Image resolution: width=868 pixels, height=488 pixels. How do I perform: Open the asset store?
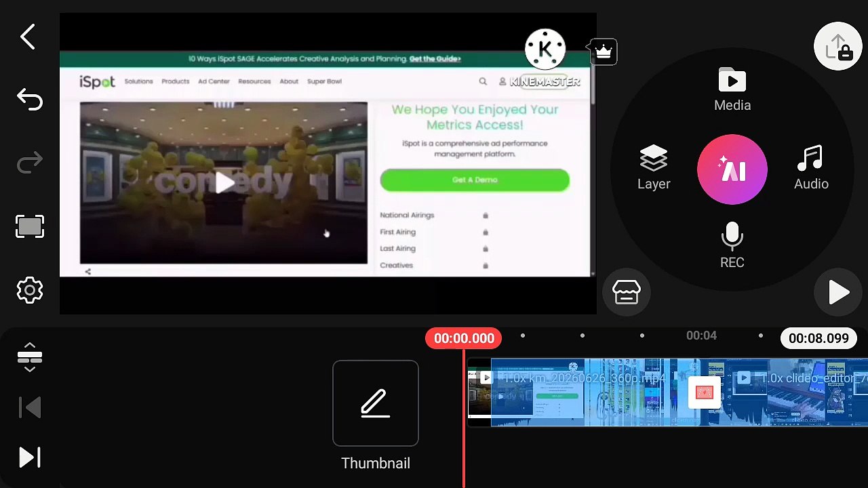coord(627,292)
